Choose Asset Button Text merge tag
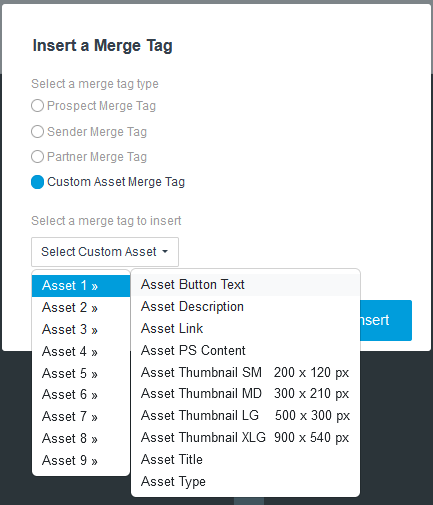Viewport: 433px width, 505px height. pyautogui.click(x=245, y=285)
